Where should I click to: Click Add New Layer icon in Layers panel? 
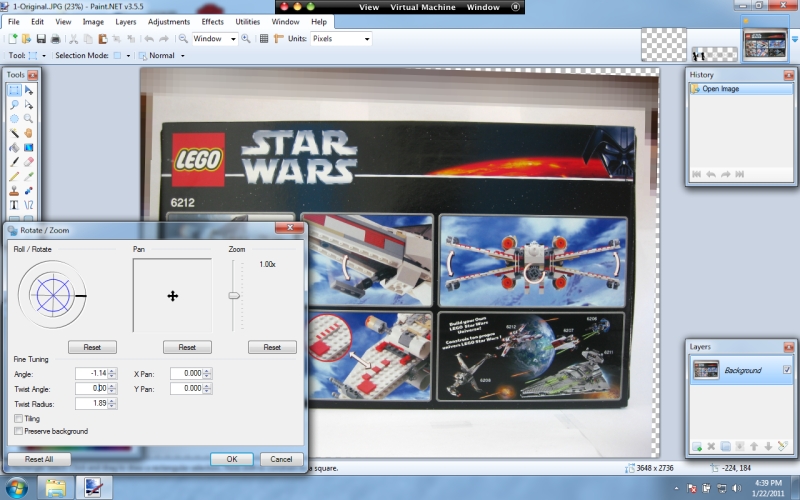(x=696, y=447)
